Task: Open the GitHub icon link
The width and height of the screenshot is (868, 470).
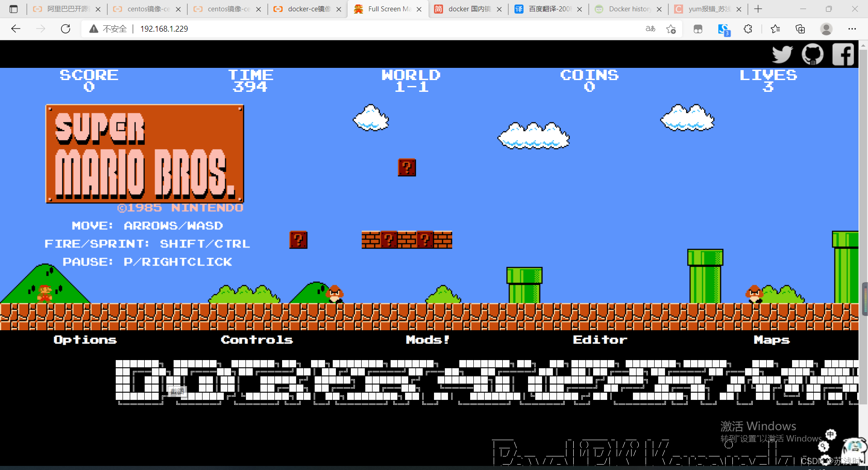Action: (812, 54)
